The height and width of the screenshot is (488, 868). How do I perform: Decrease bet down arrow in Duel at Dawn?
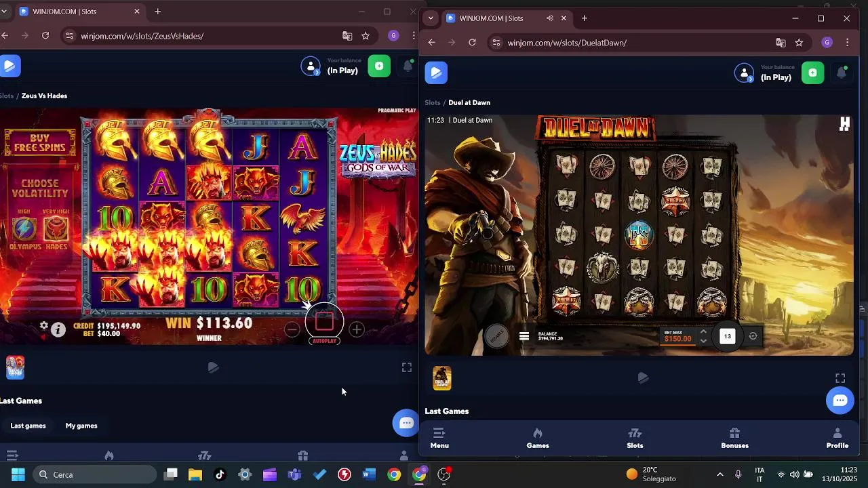coord(703,340)
